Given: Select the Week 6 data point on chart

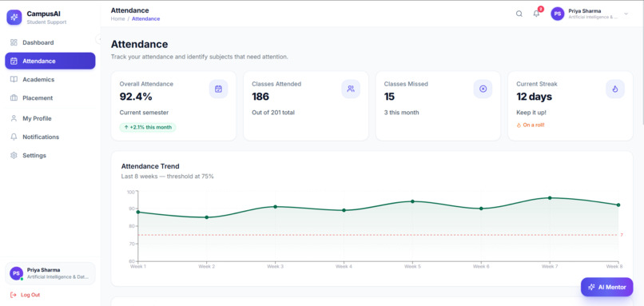Looking at the screenshot, I should pyautogui.click(x=481, y=209).
